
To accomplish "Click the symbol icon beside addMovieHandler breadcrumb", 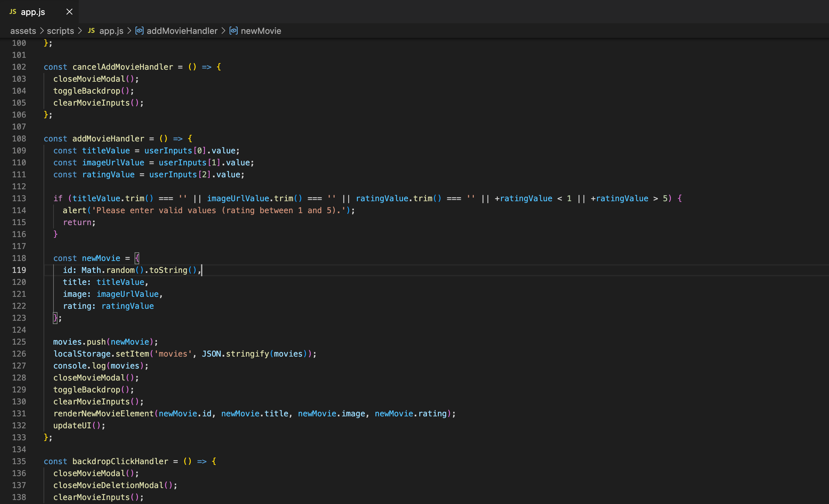I will coord(139,31).
